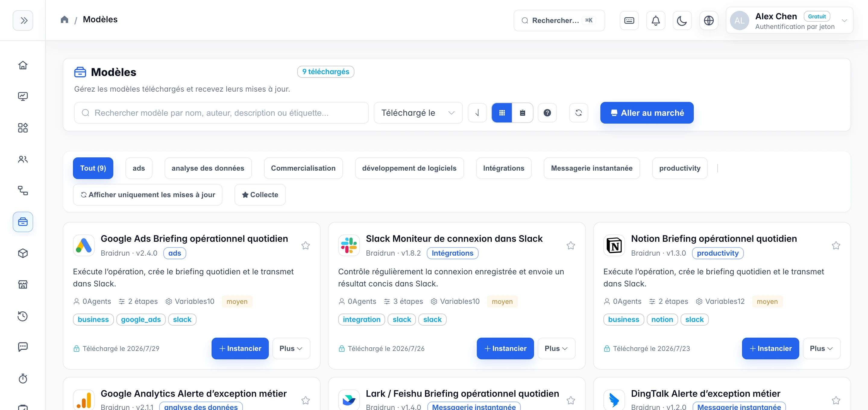Screen dimensions: 868x410
Task: Toggle 'Afficher uniquement les mises à jour'
Action: [148, 195]
